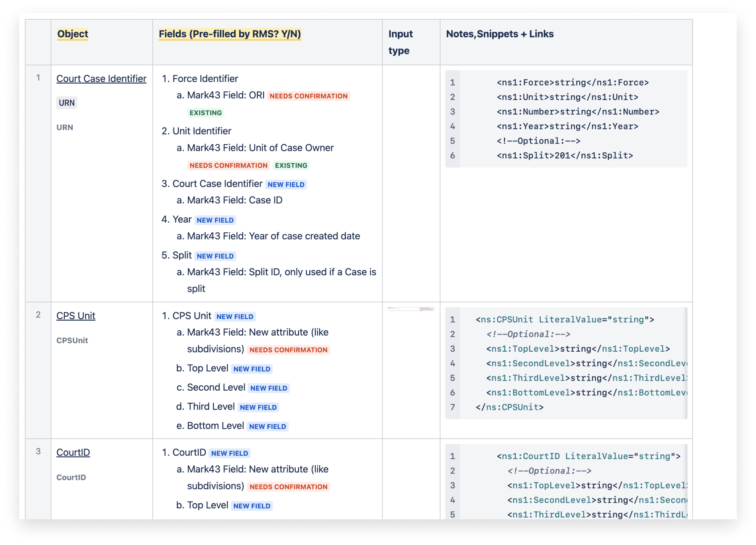Click the NEEDS CONFIRMATION badge beside ORI

[x=309, y=96]
